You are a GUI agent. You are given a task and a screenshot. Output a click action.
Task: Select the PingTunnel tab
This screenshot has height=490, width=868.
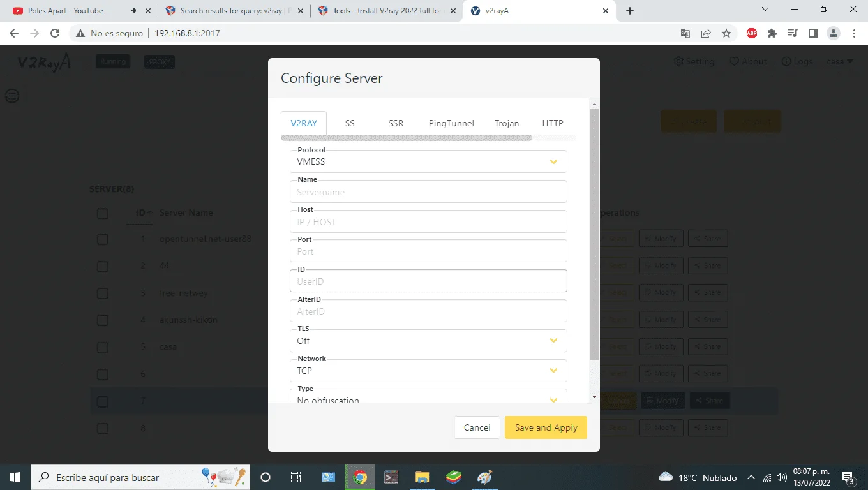click(x=451, y=123)
